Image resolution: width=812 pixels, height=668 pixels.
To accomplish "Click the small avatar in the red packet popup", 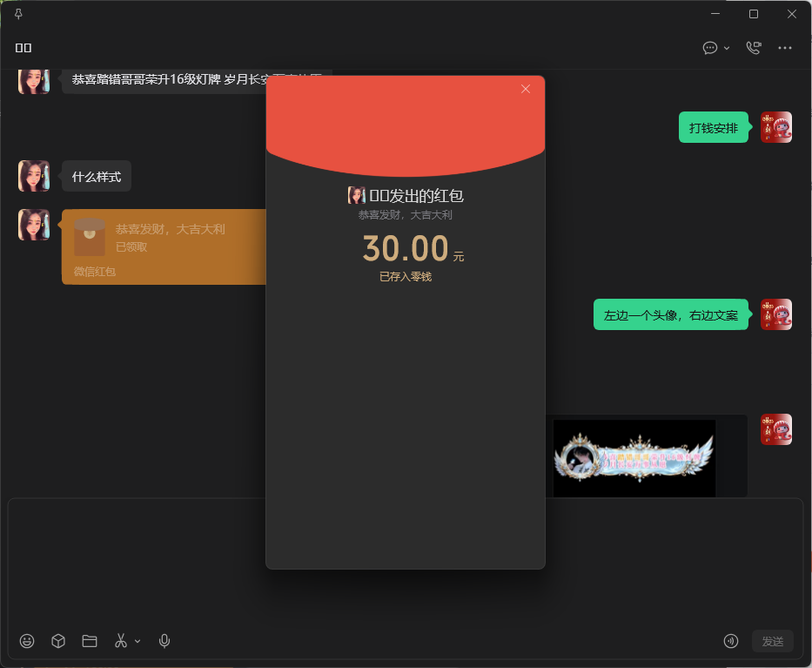I will click(356, 195).
